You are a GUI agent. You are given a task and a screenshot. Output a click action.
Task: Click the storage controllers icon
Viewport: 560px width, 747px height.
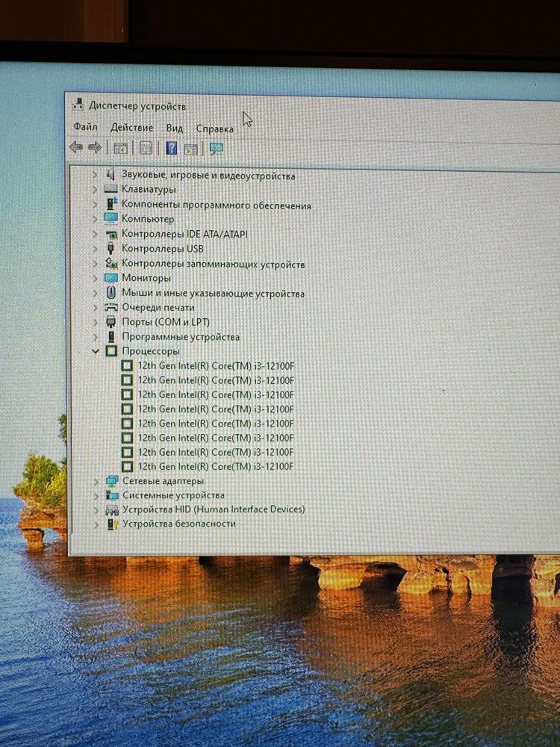click(111, 263)
